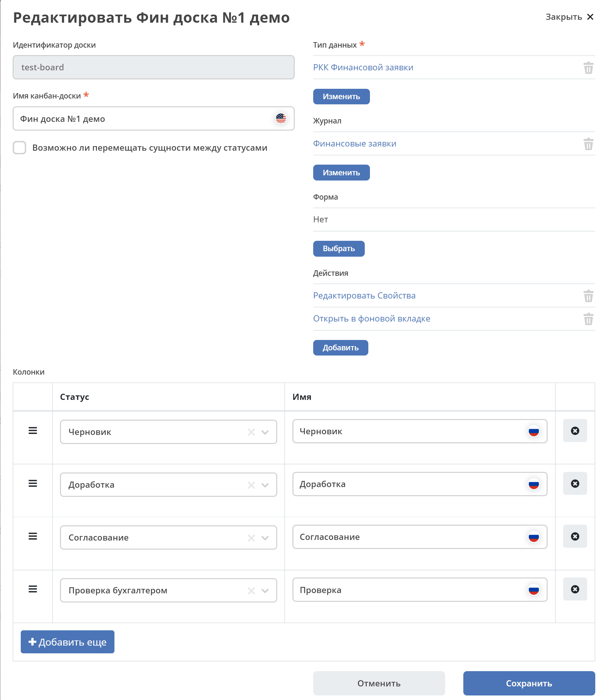This screenshot has height=700, width=605.
Task: Enable moving entities between statuses checkbox
Action: pos(19,148)
